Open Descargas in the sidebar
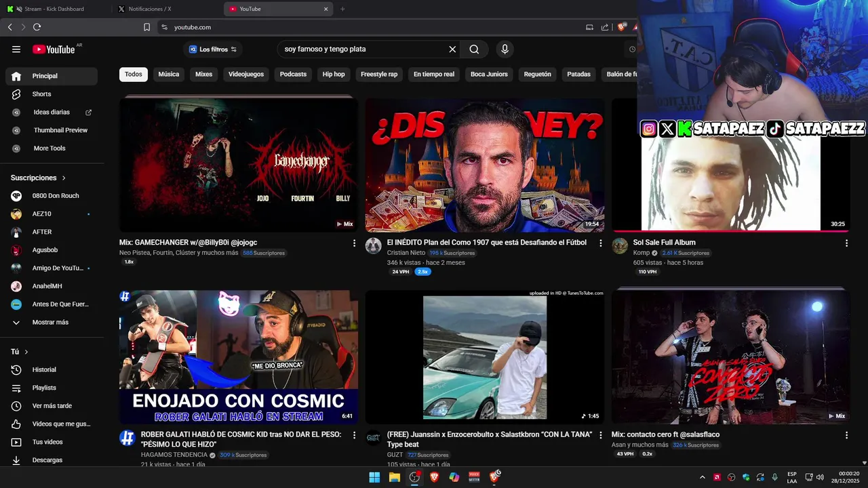Image resolution: width=868 pixels, height=488 pixels. pos(52,460)
